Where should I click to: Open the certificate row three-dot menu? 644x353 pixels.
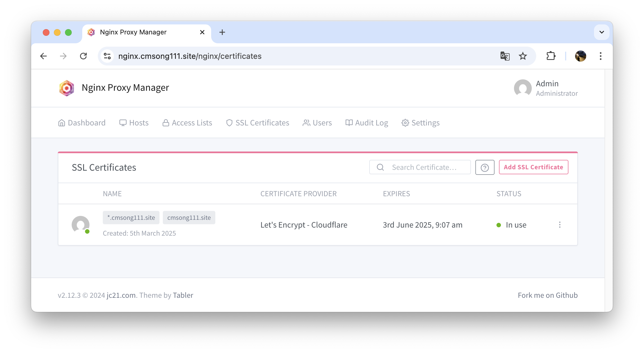[x=560, y=225]
